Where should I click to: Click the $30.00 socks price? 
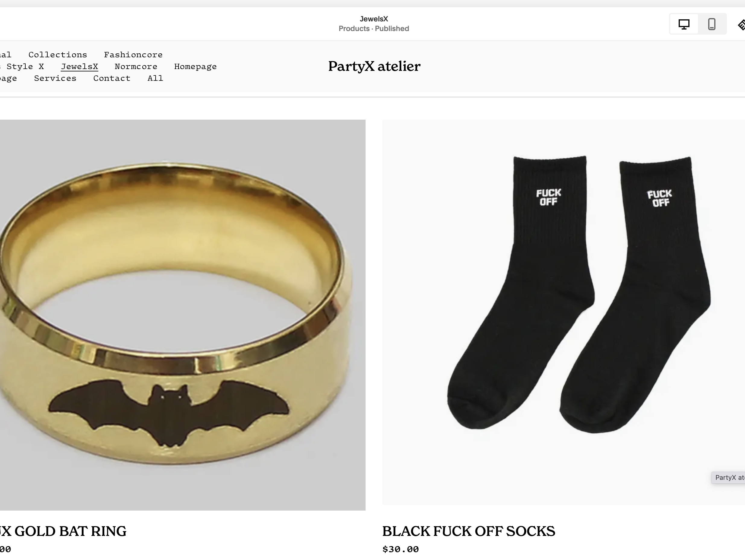[x=401, y=549]
